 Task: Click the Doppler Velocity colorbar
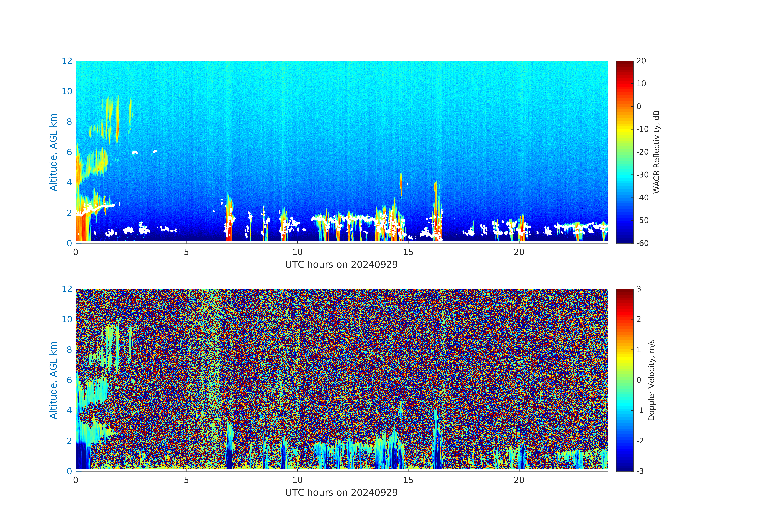624,380
